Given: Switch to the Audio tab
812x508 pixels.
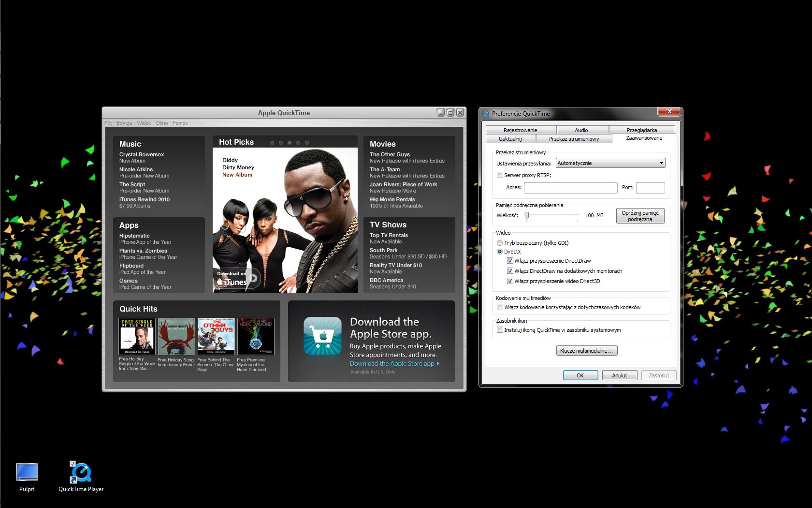Looking at the screenshot, I should point(581,130).
